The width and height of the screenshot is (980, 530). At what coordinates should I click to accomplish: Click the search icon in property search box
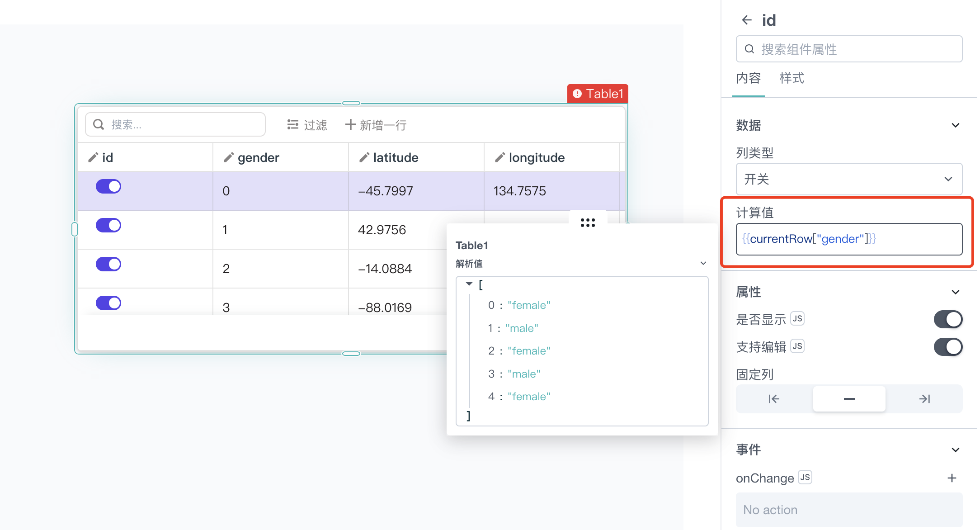(x=749, y=49)
